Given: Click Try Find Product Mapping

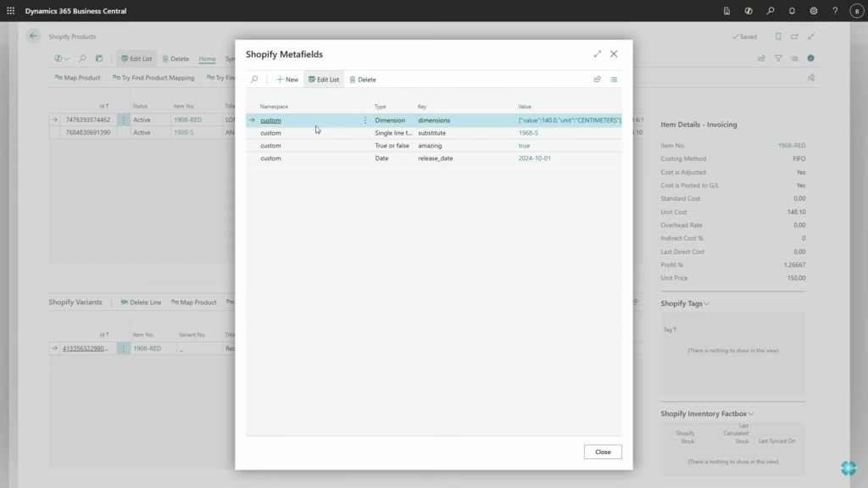Looking at the screenshot, I should 153,77.
